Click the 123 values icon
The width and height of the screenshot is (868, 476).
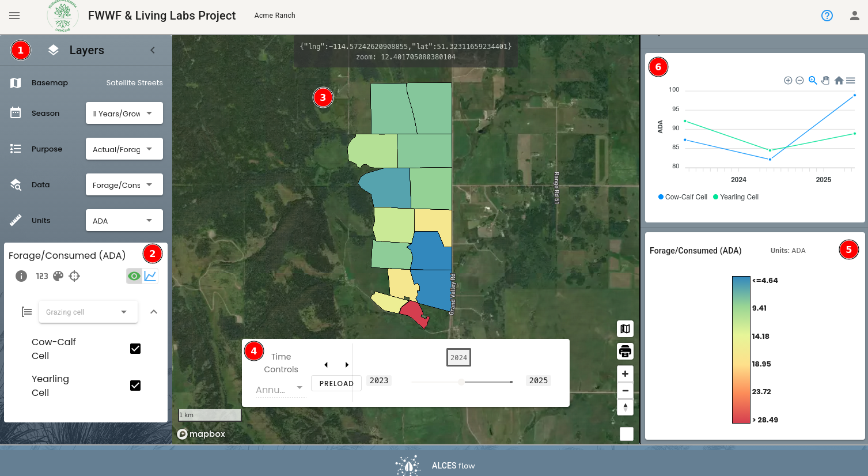42,276
